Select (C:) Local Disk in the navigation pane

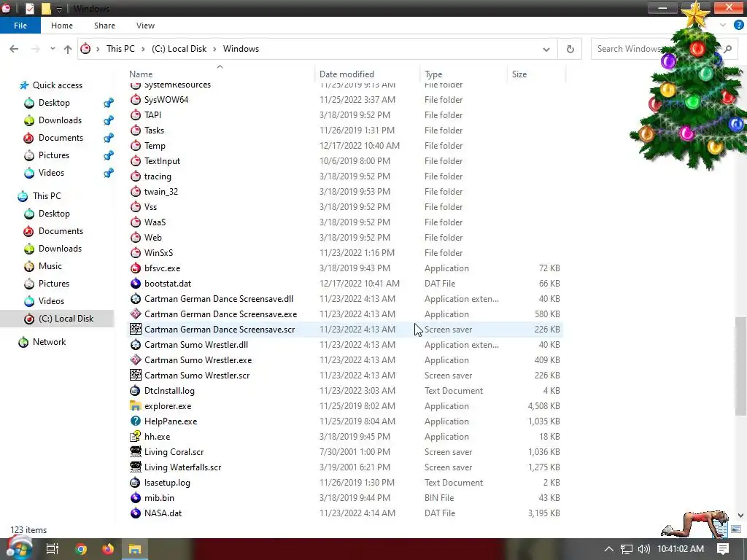click(66, 319)
